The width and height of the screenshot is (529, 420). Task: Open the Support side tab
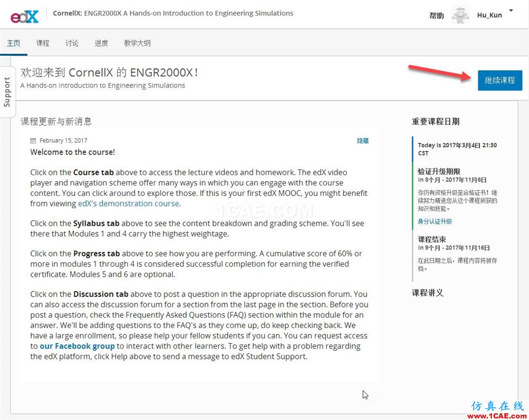coord(7,92)
